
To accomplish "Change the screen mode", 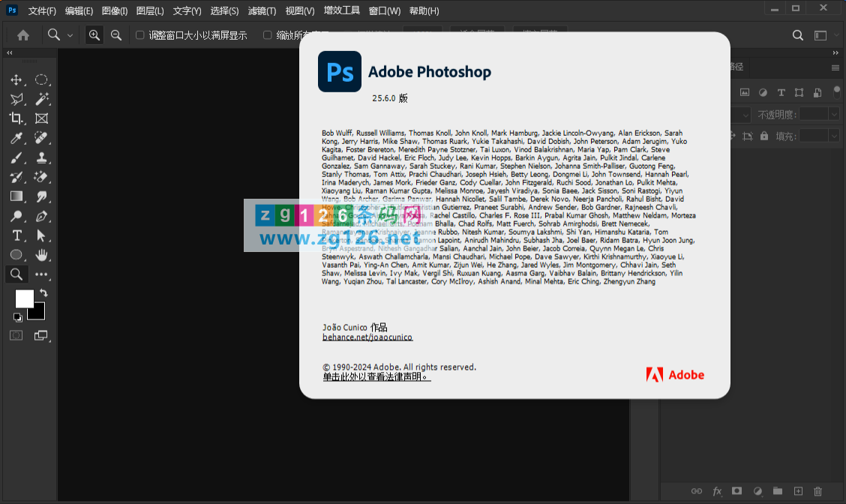I will click(x=41, y=336).
